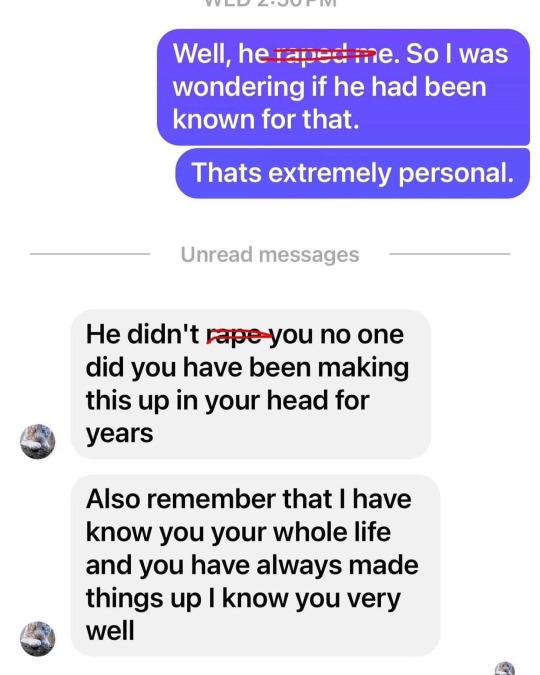Tap sender avatar beside the 'years' message
Screen dimensions: 540x675
[x=37, y=441]
